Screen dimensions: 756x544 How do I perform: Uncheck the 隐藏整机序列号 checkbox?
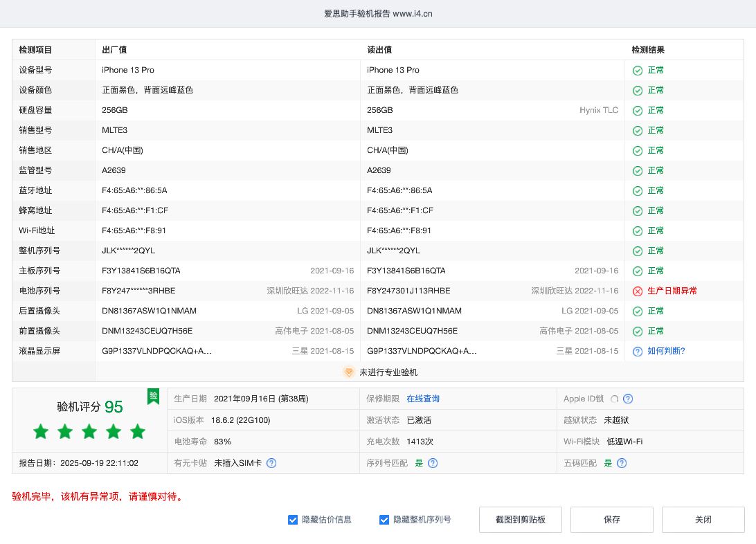(384, 520)
